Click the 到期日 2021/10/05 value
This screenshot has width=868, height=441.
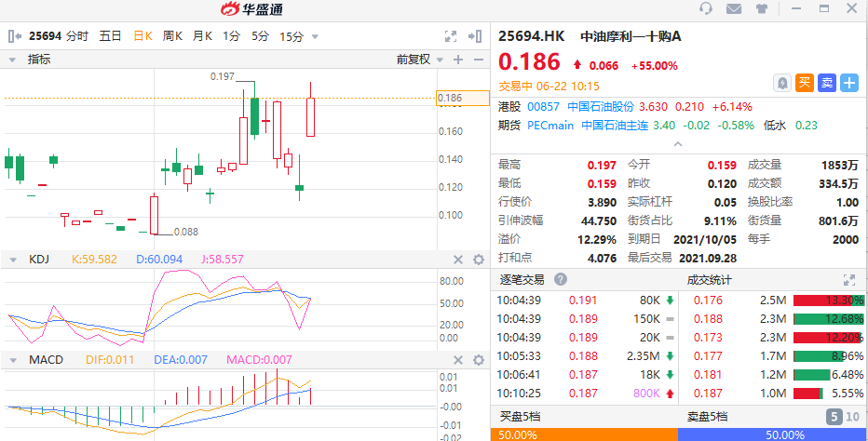click(x=705, y=240)
